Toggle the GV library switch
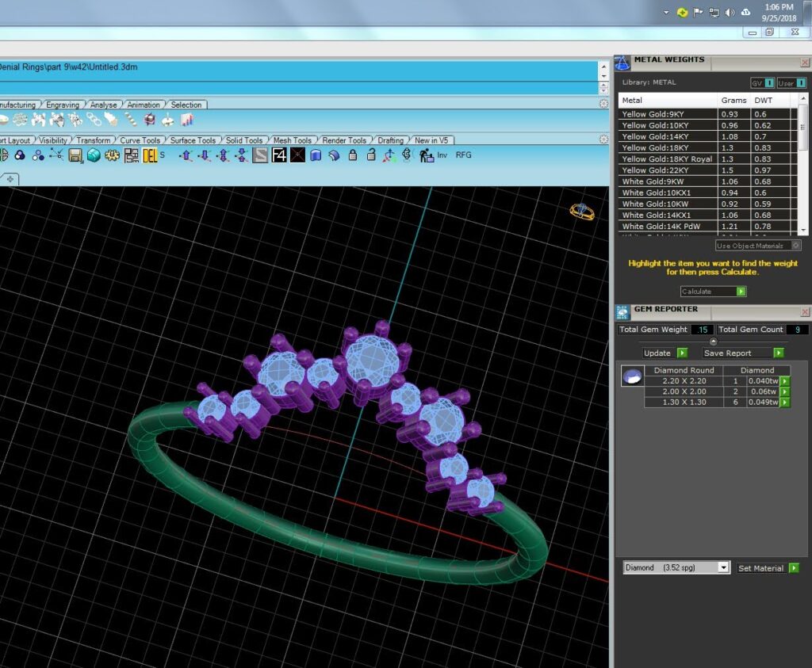This screenshot has width=812, height=668. pyautogui.click(x=763, y=82)
